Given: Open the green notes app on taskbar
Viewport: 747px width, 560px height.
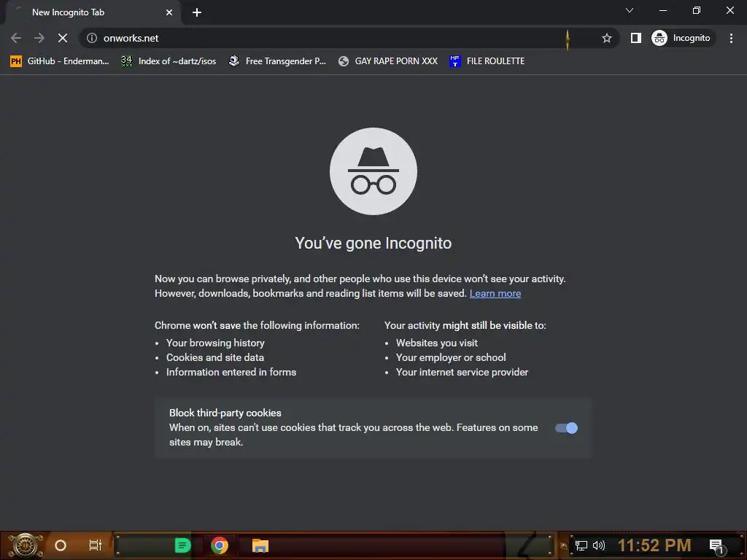Looking at the screenshot, I should tap(182, 545).
